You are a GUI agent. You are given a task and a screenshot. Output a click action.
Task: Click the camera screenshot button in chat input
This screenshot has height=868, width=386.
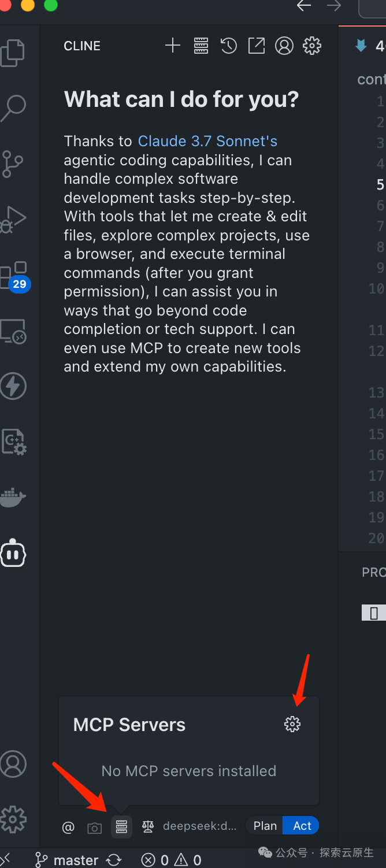click(94, 827)
